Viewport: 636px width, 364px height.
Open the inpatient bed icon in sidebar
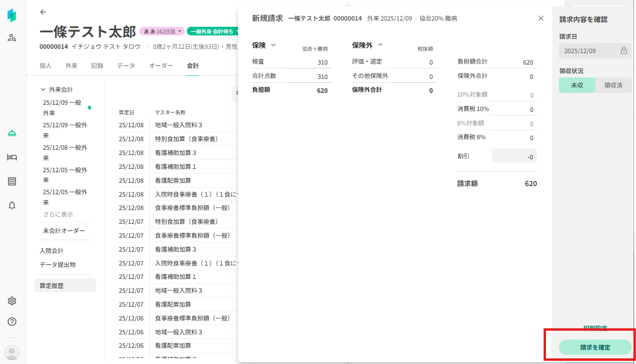[12, 157]
